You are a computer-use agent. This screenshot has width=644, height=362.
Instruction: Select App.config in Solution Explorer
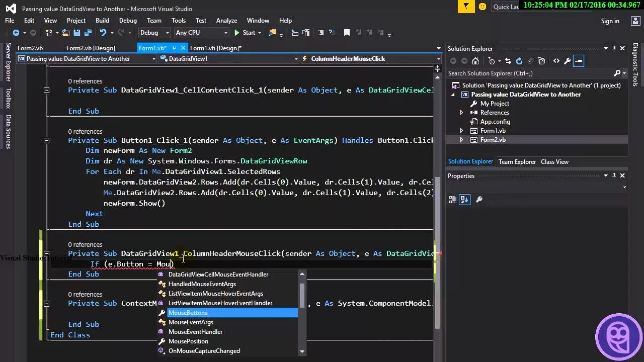click(495, 122)
